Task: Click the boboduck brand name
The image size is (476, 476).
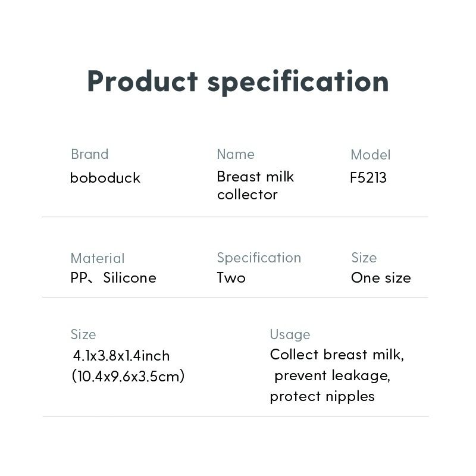Action: click(x=105, y=178)
